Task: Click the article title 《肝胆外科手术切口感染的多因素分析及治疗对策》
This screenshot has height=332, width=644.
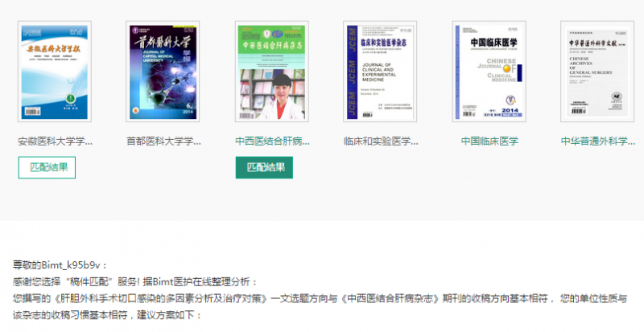Action: [160, 298]
